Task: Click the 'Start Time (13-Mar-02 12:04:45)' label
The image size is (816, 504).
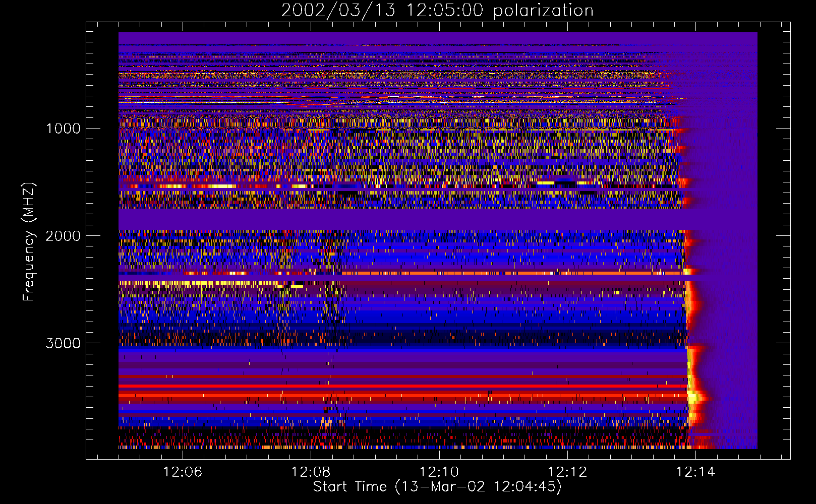Action: 437,487
